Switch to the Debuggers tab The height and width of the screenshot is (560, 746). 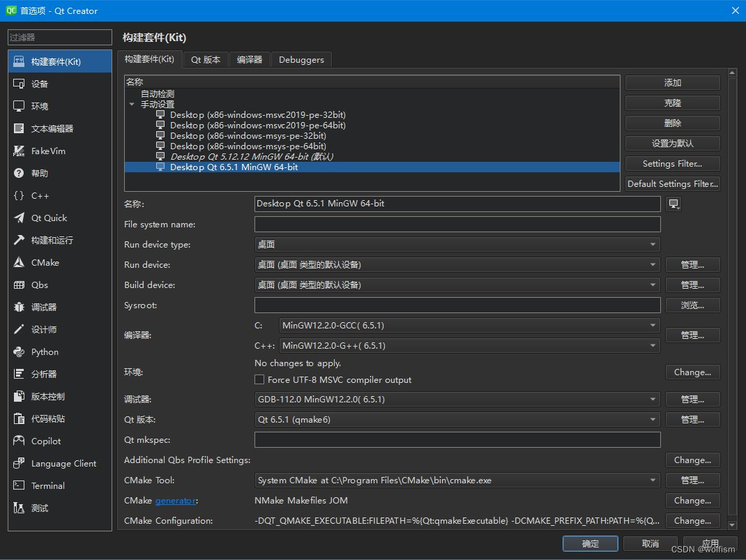point(301,60)
